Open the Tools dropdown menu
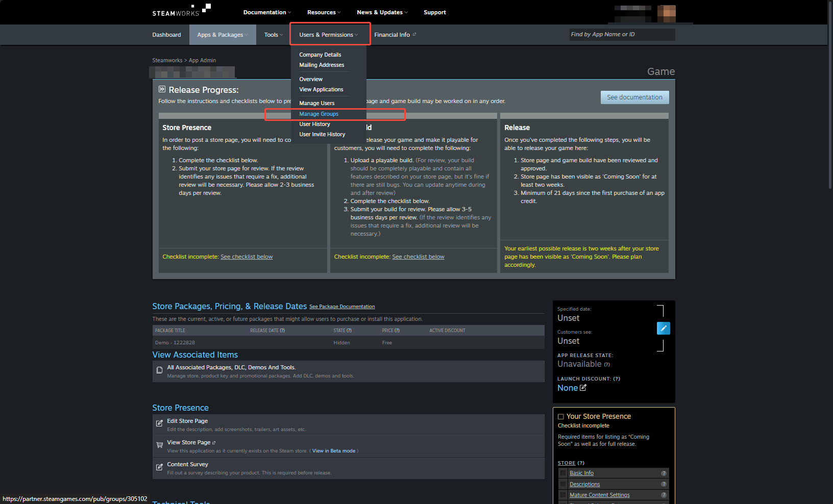The height and width of the screenshot is (504, 833). coord(273,34)
